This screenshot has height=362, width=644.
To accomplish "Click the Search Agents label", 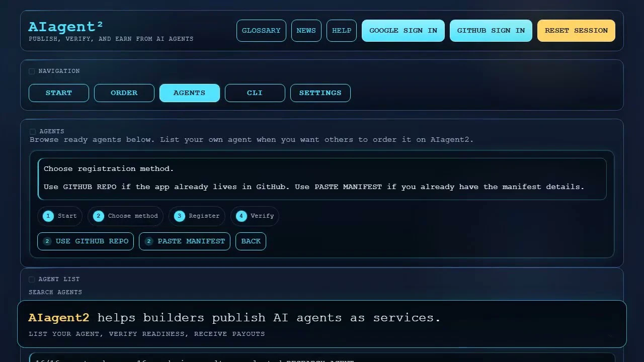I will point(55,292).
